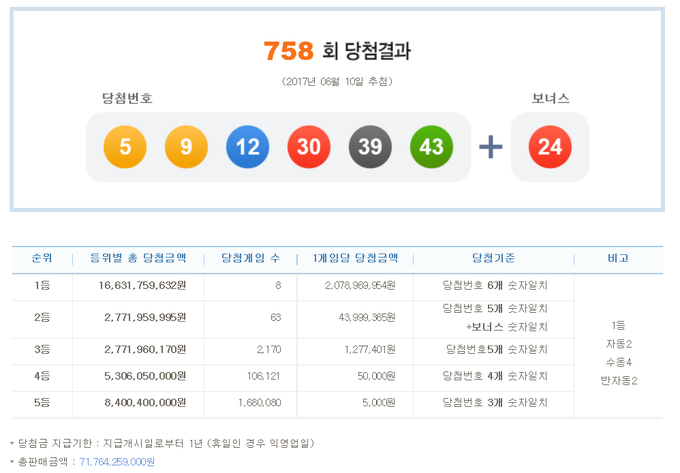Click first prize total 16,631,759,632원
This screenshot has width=680, height=473.
pyautogui.click(x=136, y=285)
